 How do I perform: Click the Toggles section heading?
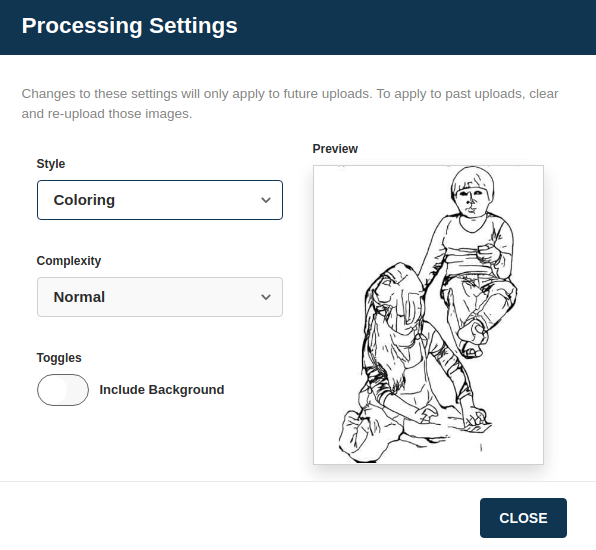[x=59, y=358]
